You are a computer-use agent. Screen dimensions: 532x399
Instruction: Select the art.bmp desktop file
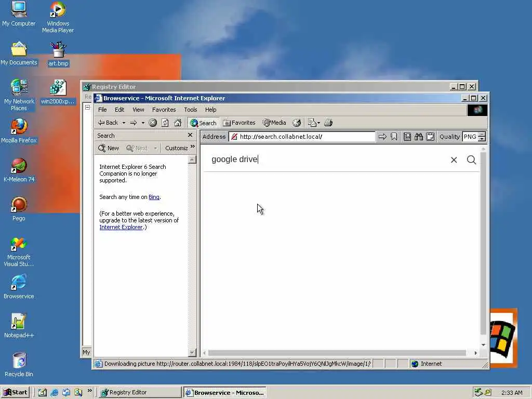coord(58,54)
